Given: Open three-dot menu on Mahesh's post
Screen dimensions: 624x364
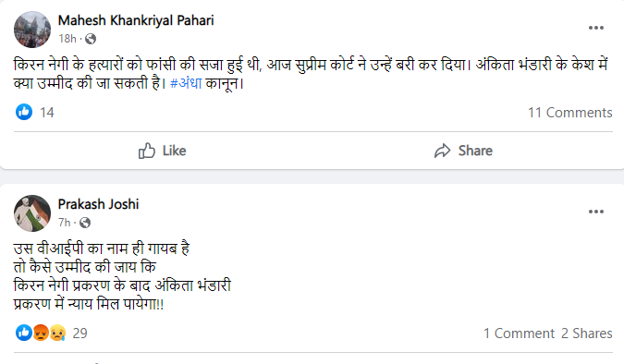Looking at the screenshot, I should tap(596, 28).
